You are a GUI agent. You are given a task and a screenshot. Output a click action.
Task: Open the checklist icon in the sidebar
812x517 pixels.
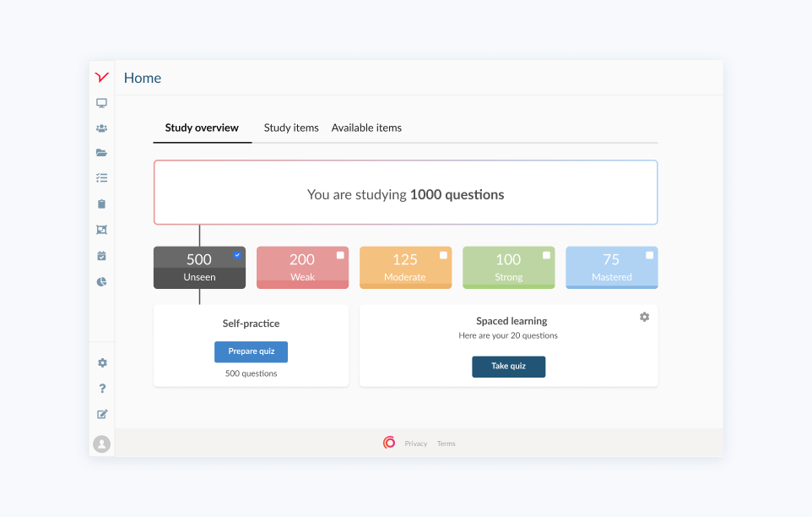tap(101, 178)
